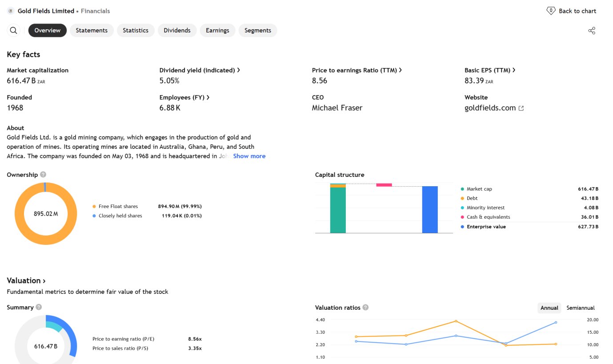
Task: Click the green market cap bar in Capital structure
Action: (338, 210)
